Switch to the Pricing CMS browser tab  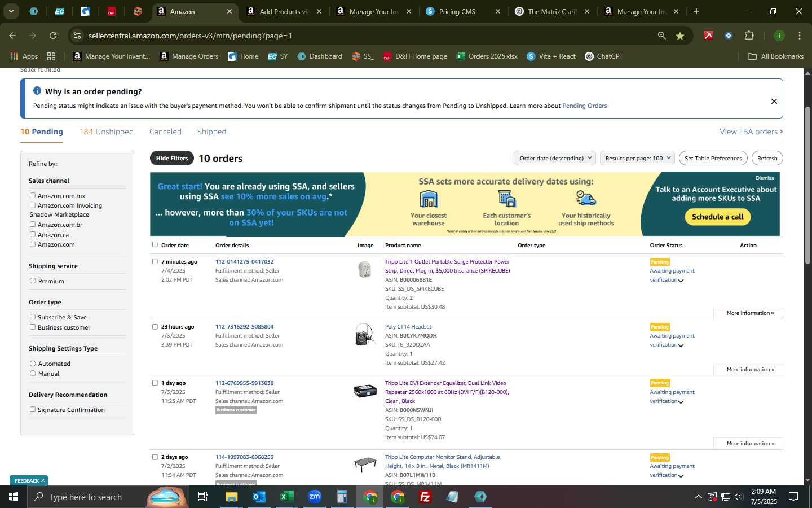pyautogui.click(x=464, y=11)
